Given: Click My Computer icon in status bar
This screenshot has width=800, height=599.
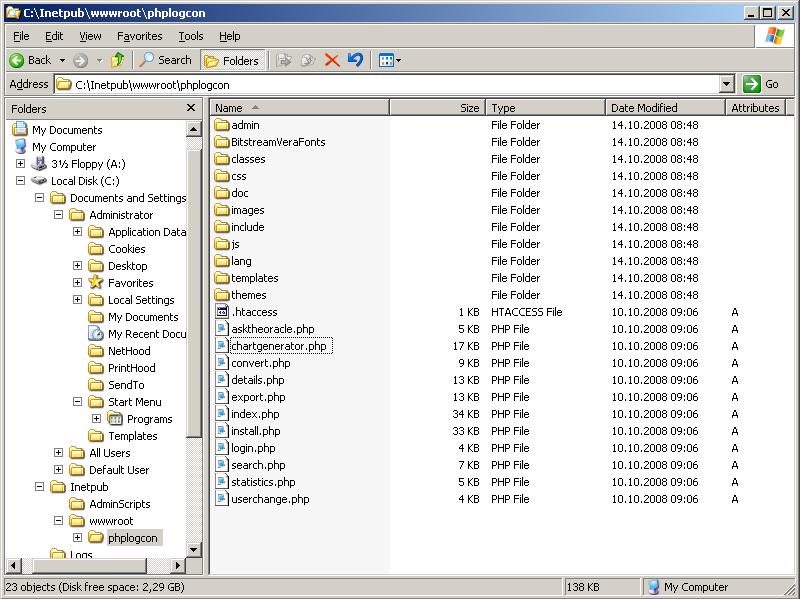Looking at the screenshot, I should (653, 587).
